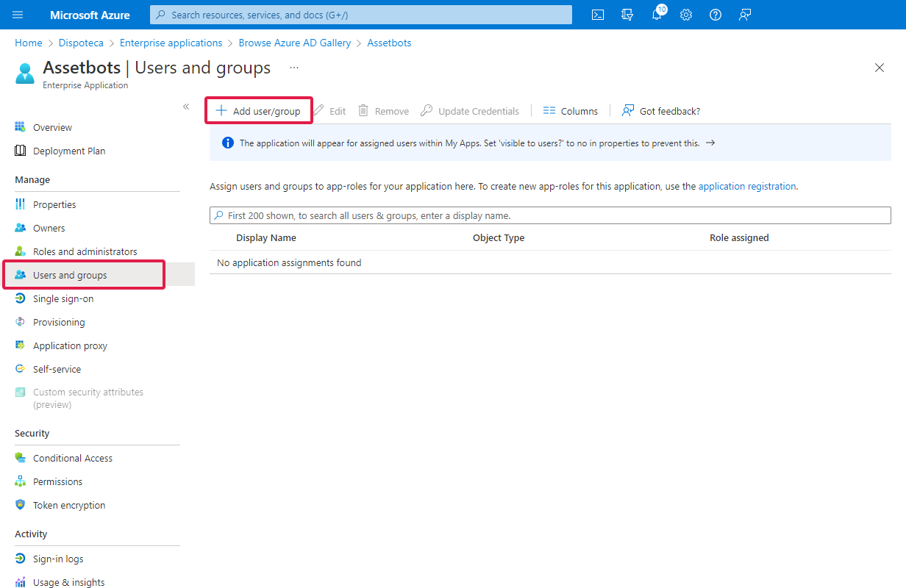Image resolution: width=906 pixels, height=588 pixels.
Task: Sort by Display Name column header
Action: 266,237
